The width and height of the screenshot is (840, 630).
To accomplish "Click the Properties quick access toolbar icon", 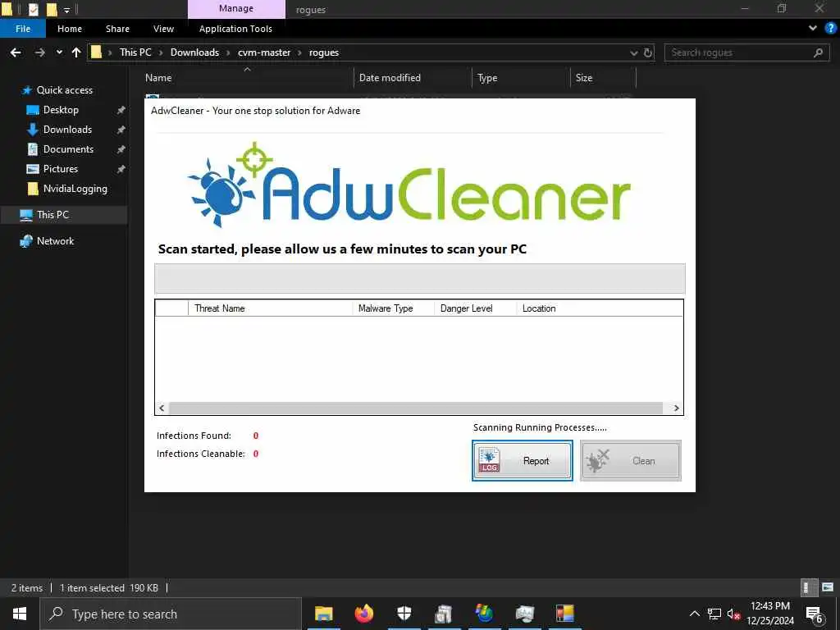I will 33,9.
